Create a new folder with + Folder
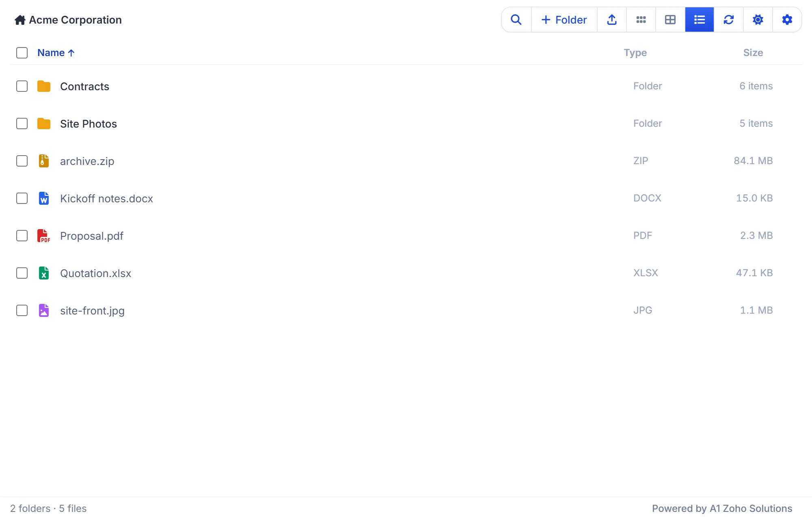The height and width of the screenshot is (520, 812). (x=564, y=19)
